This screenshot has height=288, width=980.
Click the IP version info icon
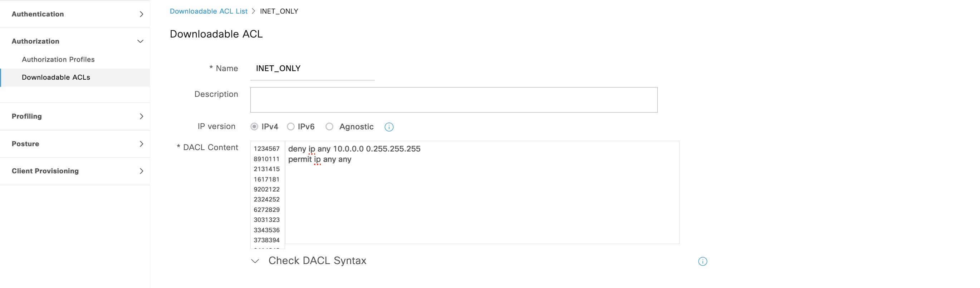(389, 127)
